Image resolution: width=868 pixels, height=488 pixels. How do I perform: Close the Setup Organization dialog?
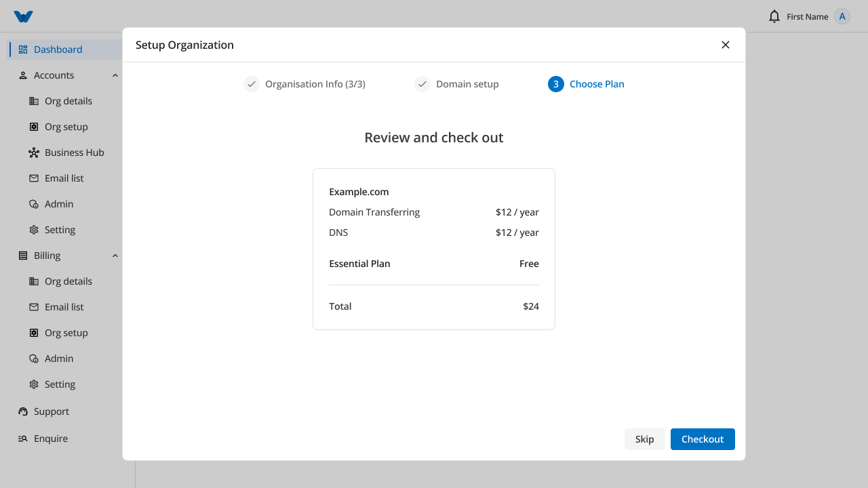point(726,45)
